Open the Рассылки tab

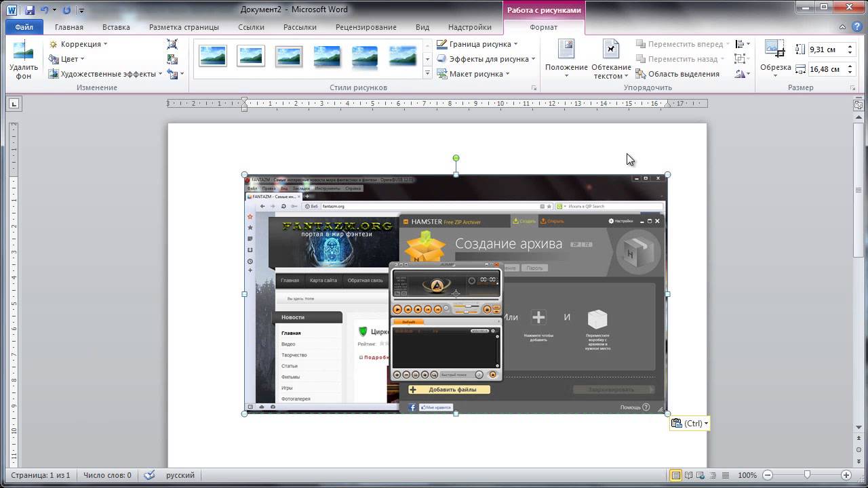300,27
